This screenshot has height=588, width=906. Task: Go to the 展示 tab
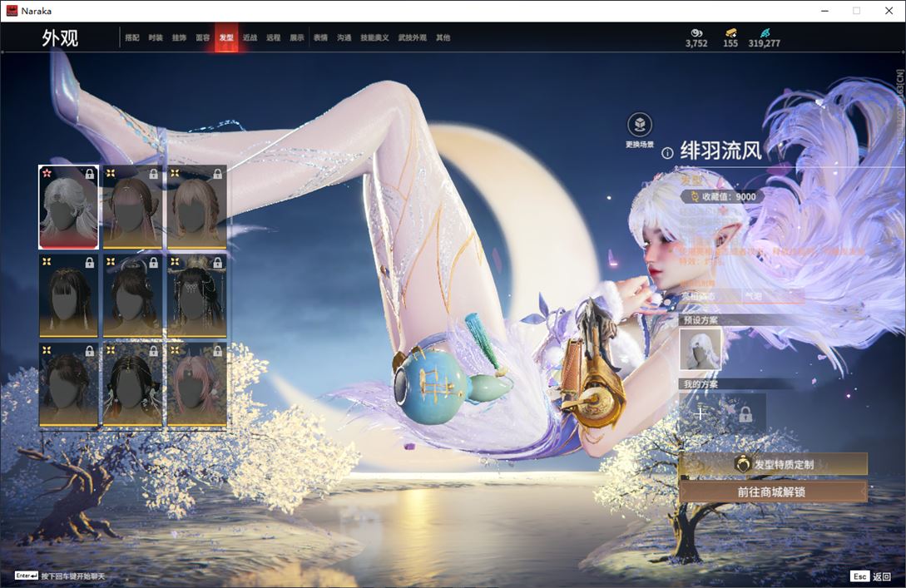click(x=297, y=37)
